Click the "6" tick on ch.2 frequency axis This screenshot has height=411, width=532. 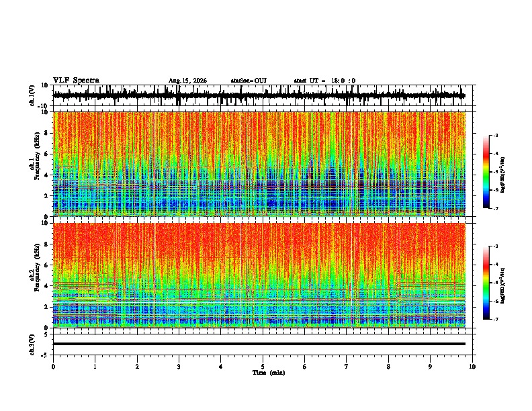pos(47,265)
